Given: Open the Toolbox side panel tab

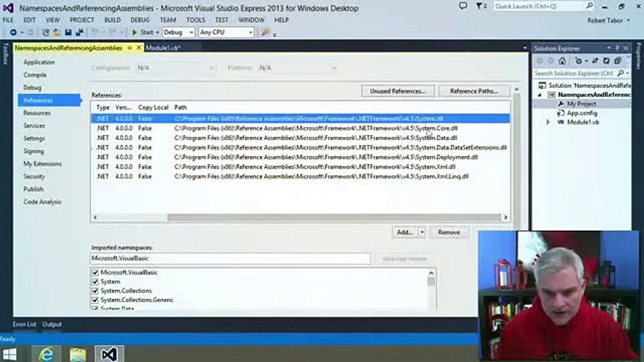Looking at the screenshot, I should [x=6, y=53].
